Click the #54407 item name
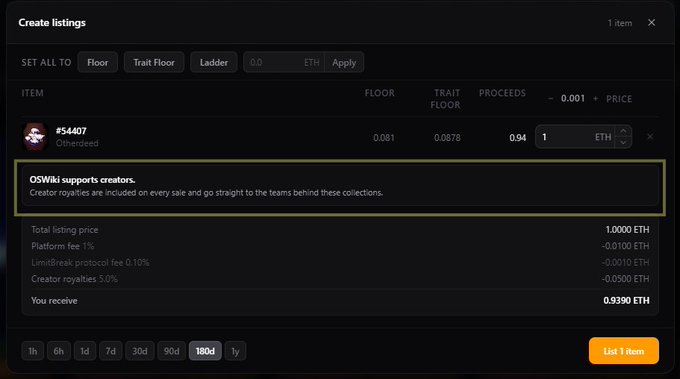Viewport: 680px width, 379px height. click(x=71, y=131)
